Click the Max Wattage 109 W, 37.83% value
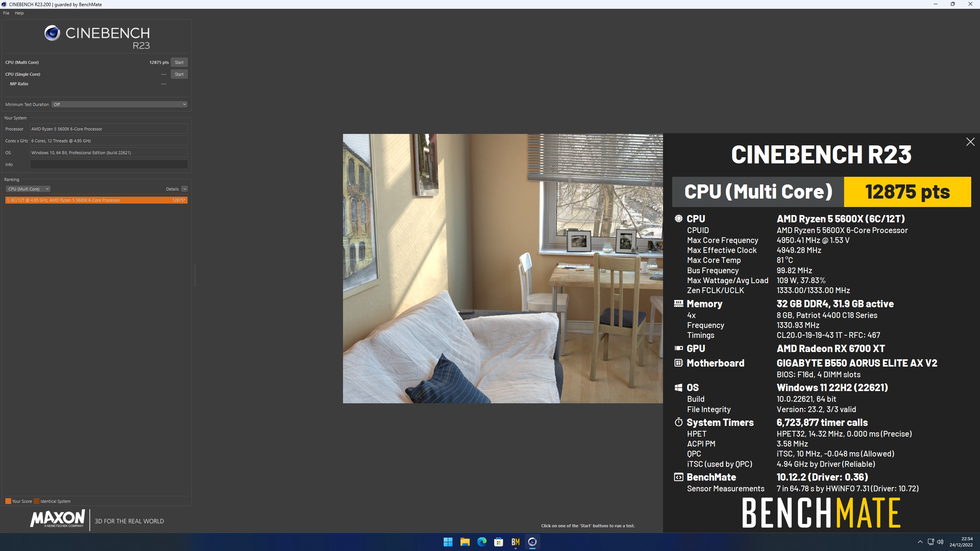The height and width of the screenshot is (551, 980). pyautogui.click(x=801, y=280)
